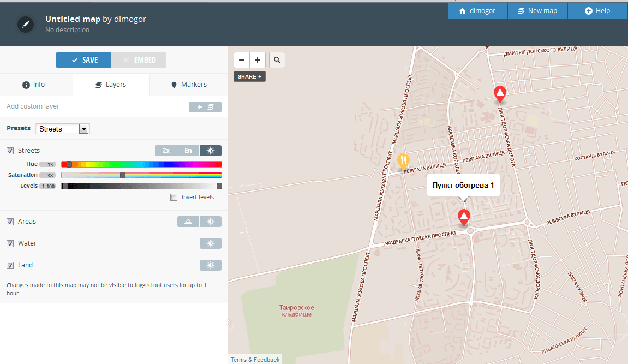Viewport: 628px width, 364px height.
Task: Expand the SHARE + menu on map
Action: point(249,76)
